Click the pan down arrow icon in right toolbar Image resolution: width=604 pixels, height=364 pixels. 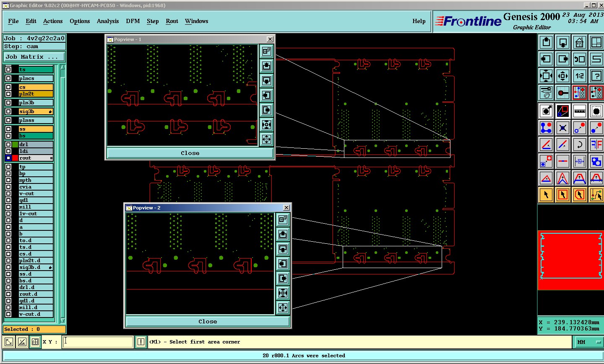pyautogui.click(x=563, y=42)
